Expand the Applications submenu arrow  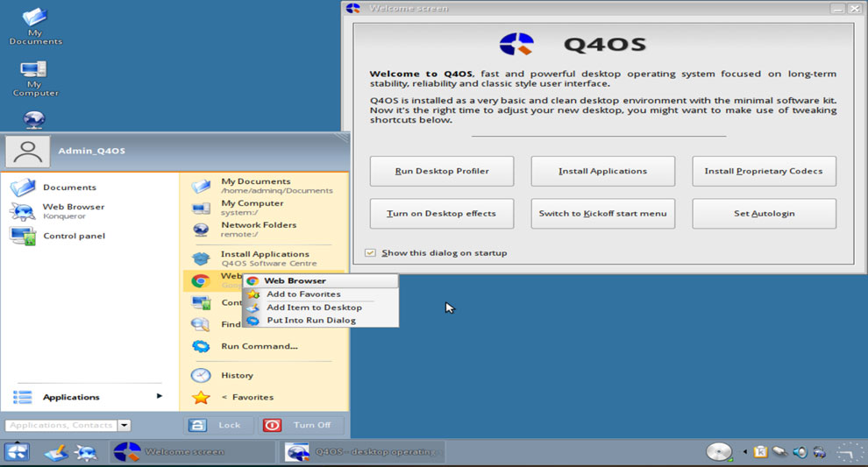click(160, 396)
